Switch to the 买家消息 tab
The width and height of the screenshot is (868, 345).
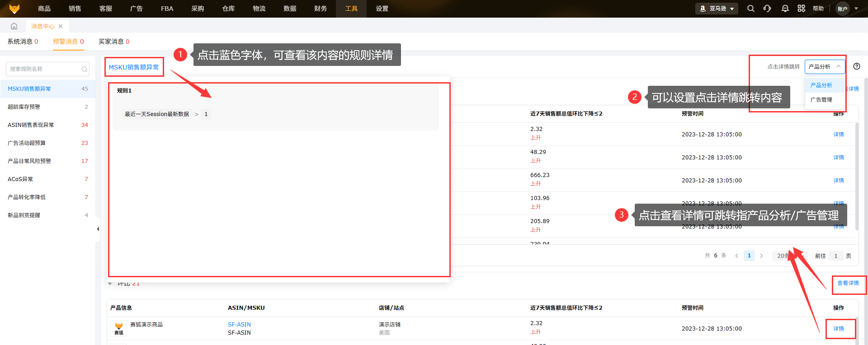point(113,42)
